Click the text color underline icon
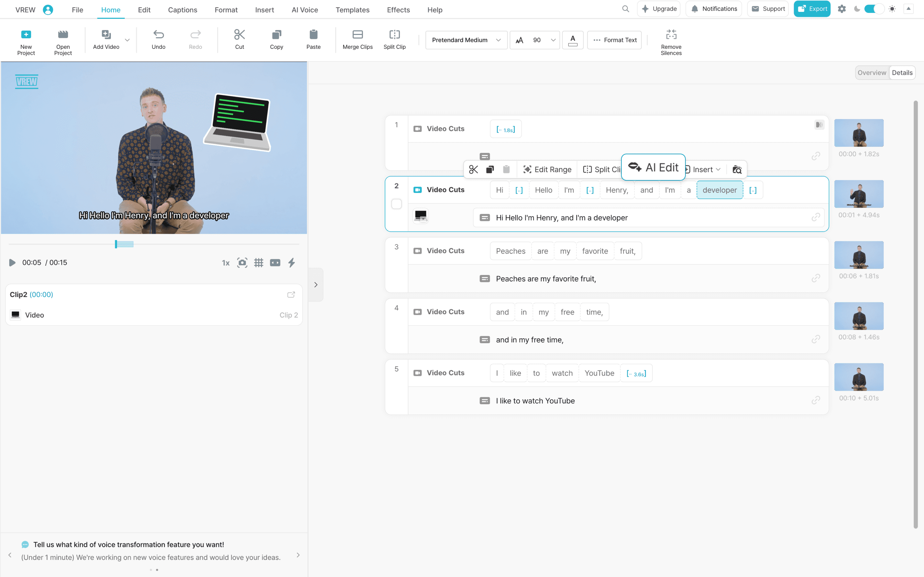The image size is (924, 577). pyautogui.click(x=572, y=40)
